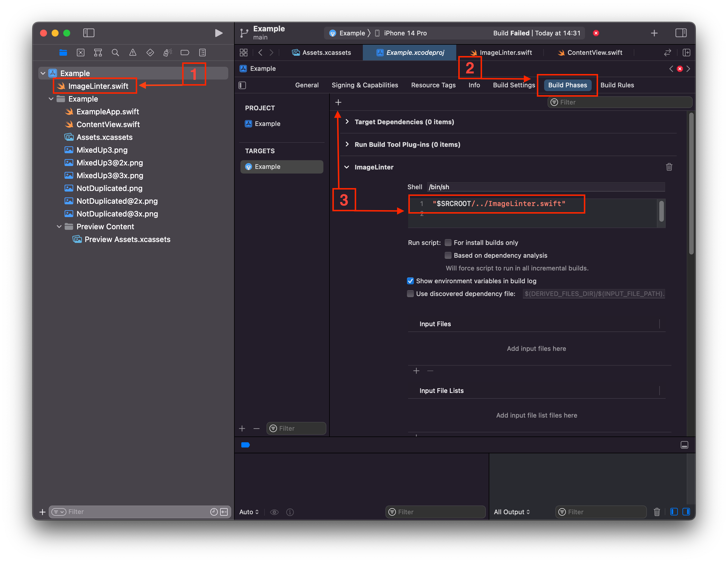Select the Assets.xcassets editor tab
This screenshot has width=728, height=563.
point(322,52)
